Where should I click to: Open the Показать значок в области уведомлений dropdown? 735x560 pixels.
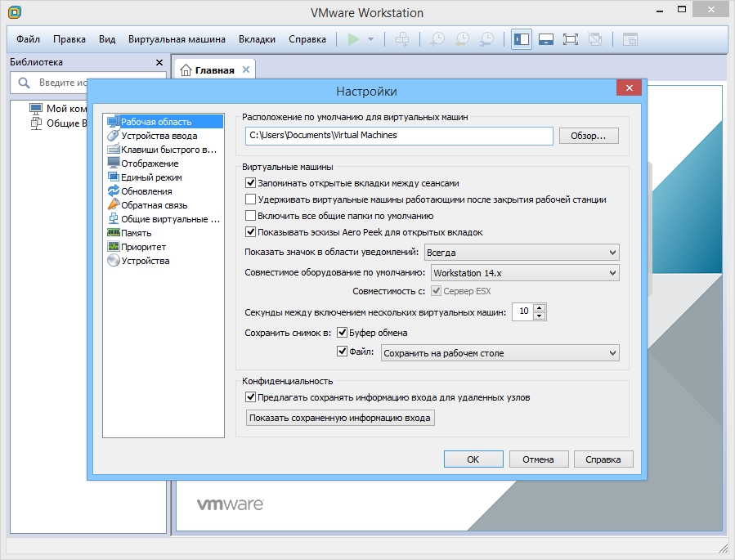(522, 253)
